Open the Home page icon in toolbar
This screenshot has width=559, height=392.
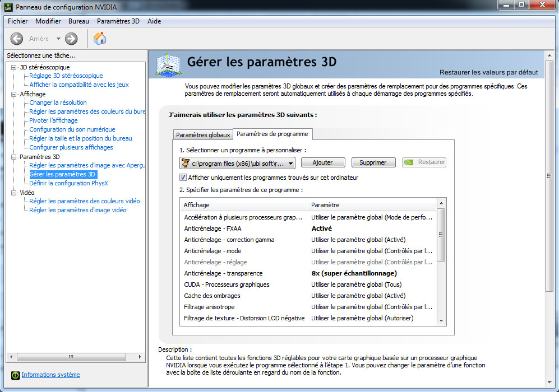100,38
